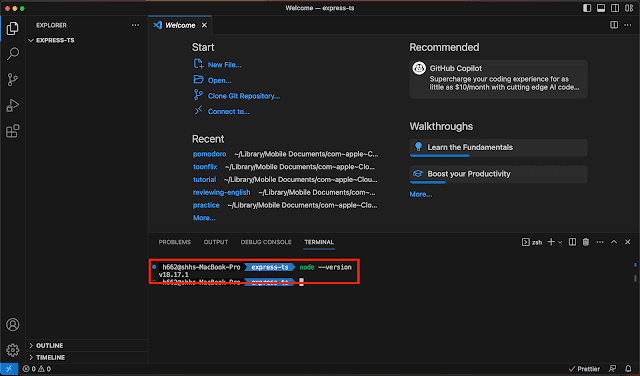640x376 pixels.
Task: Open recent project practice
Action: pos(206,205)
